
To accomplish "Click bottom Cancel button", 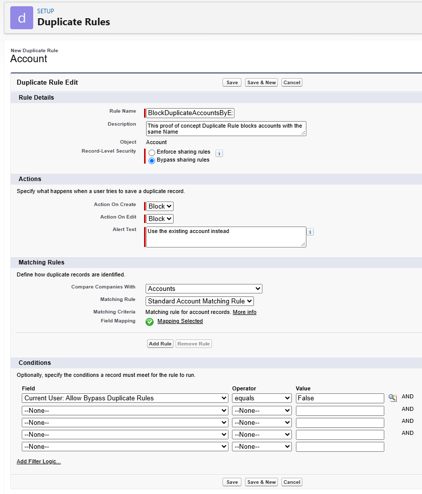I will pyautogui.click(x=292, y=482).
